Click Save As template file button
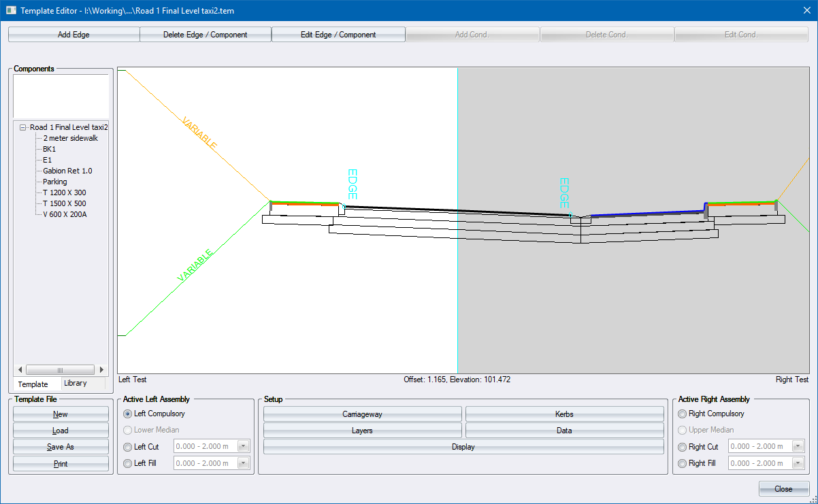Screen dimensions: 818x504 pyautogui.click(x=61, y=447)
